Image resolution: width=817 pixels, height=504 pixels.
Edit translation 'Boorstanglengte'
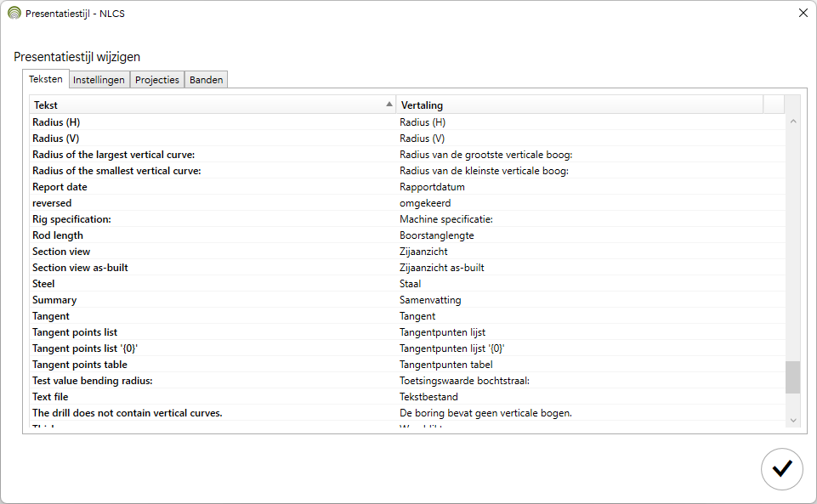[x=437, y=235]
